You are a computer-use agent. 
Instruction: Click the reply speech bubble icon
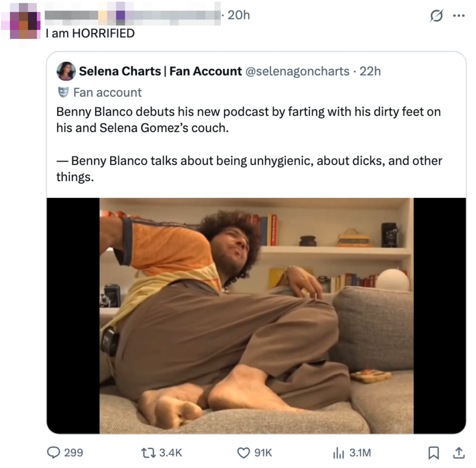click(x=53, y=453)
